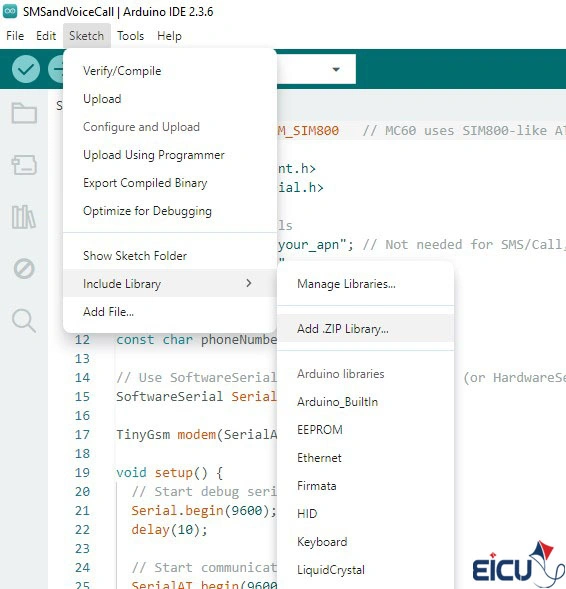Open Manage Libraries... in submenu
This screenshot has width=566, height=589.
tap(365, 284)
